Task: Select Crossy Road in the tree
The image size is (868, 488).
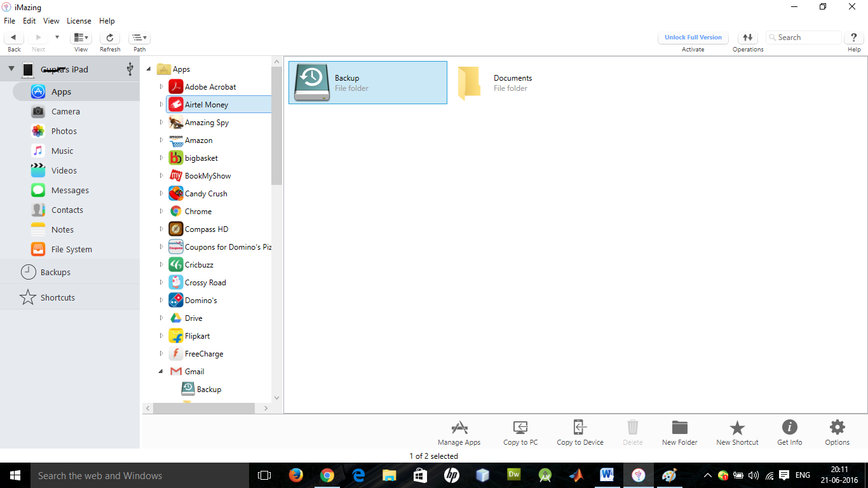Action: (205, 283)
